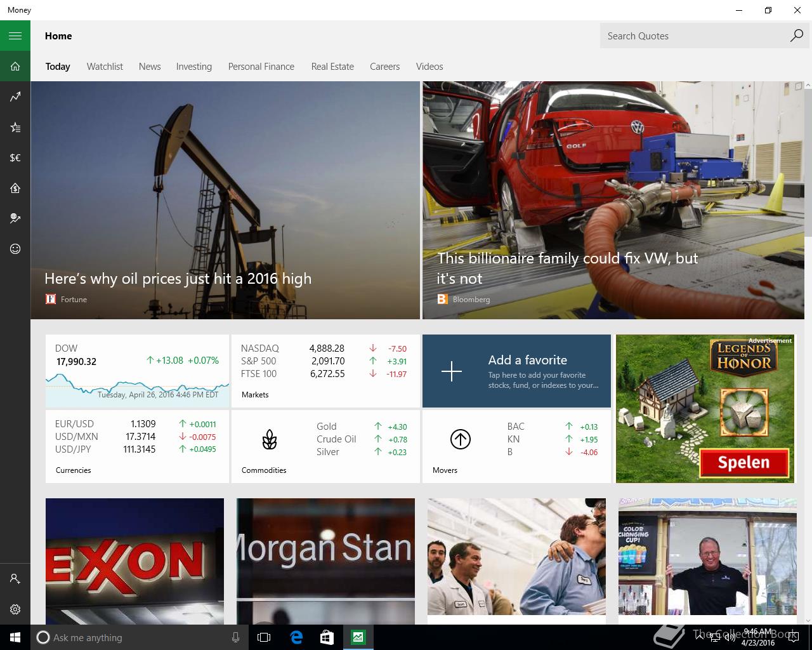
Task: Click the Cortana microphone icon
Action: tap(235, 637)
